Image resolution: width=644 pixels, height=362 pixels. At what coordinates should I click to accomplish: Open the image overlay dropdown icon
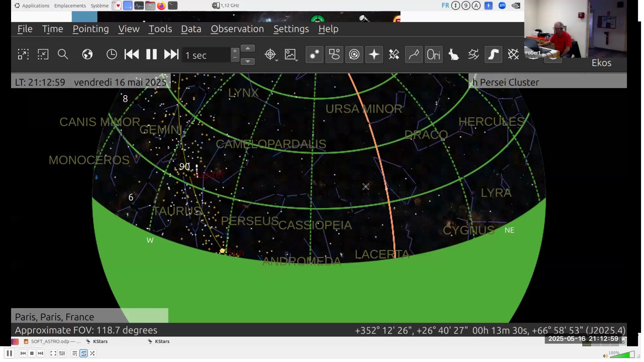point(291,54)
